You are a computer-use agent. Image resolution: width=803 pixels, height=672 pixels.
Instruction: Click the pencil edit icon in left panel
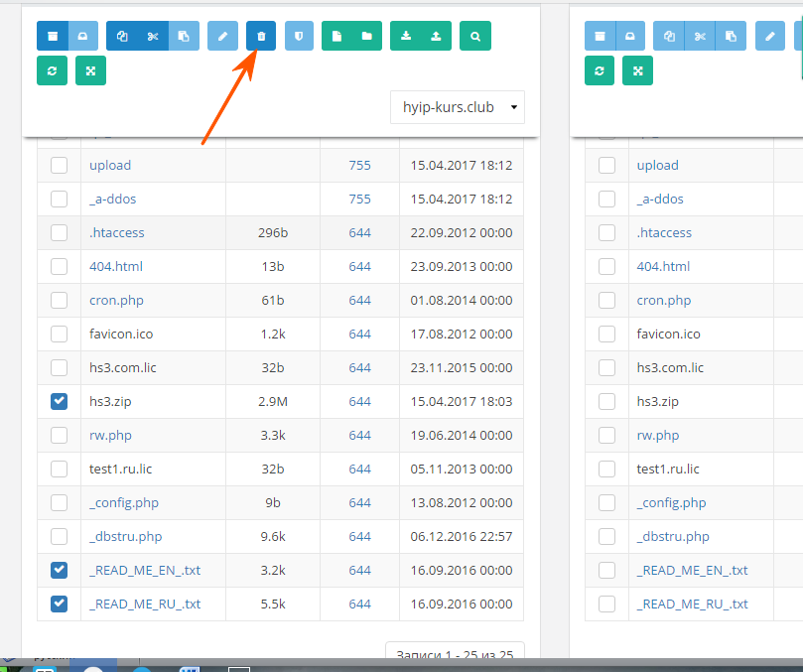tap(222, 37)
